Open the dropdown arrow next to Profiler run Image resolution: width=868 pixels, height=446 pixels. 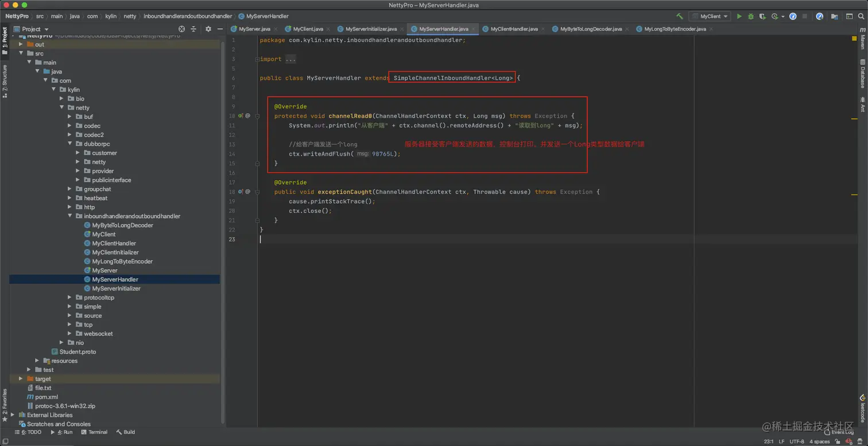tap(783, 17)
